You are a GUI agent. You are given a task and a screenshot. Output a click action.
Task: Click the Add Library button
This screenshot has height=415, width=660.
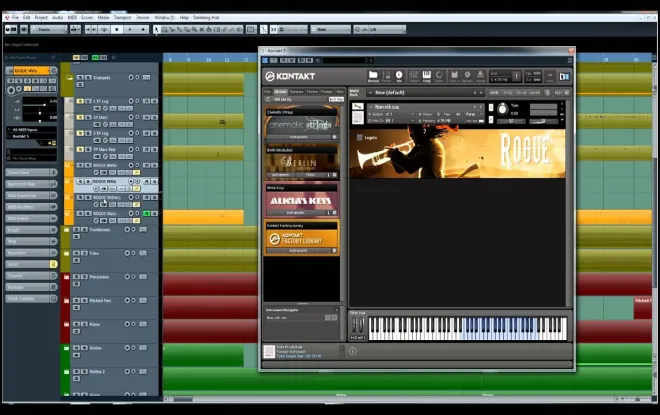click(x=283, y=99)
